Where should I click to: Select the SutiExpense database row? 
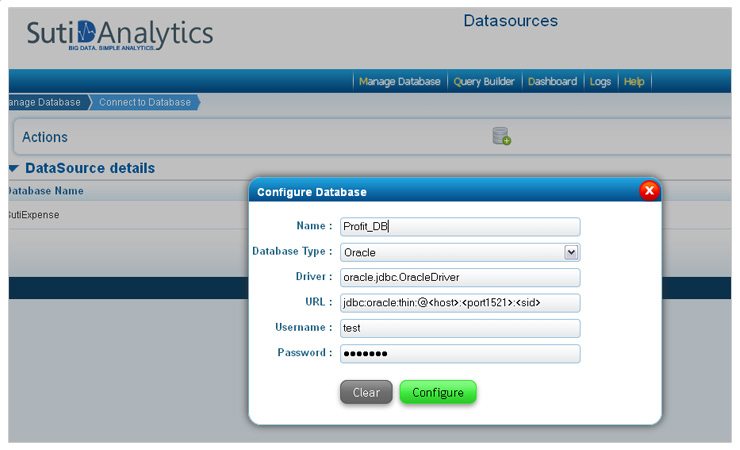coord(128,215)
